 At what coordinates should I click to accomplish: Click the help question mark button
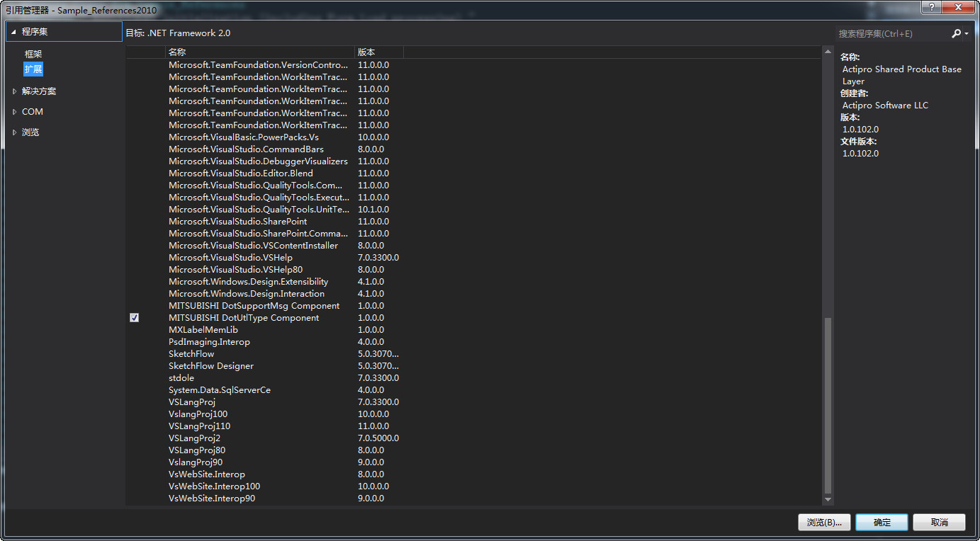click(x=930, y=6)
